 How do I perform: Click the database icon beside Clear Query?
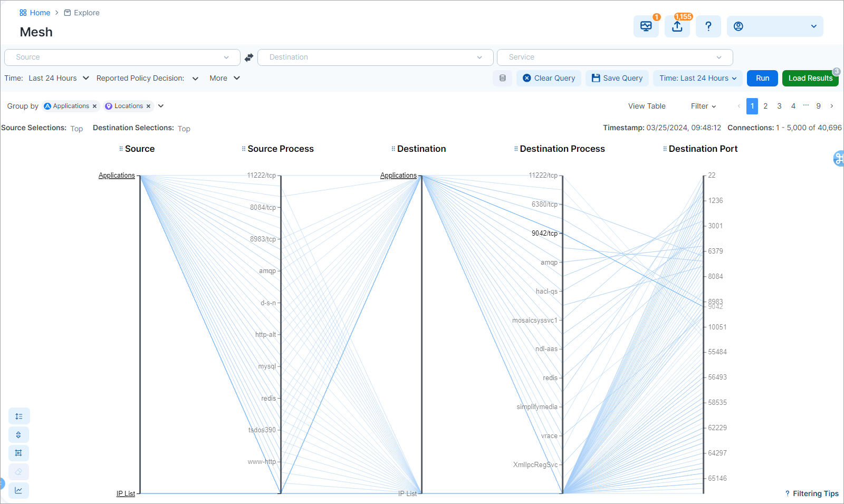pyautogui.click(x=502, y=78)
